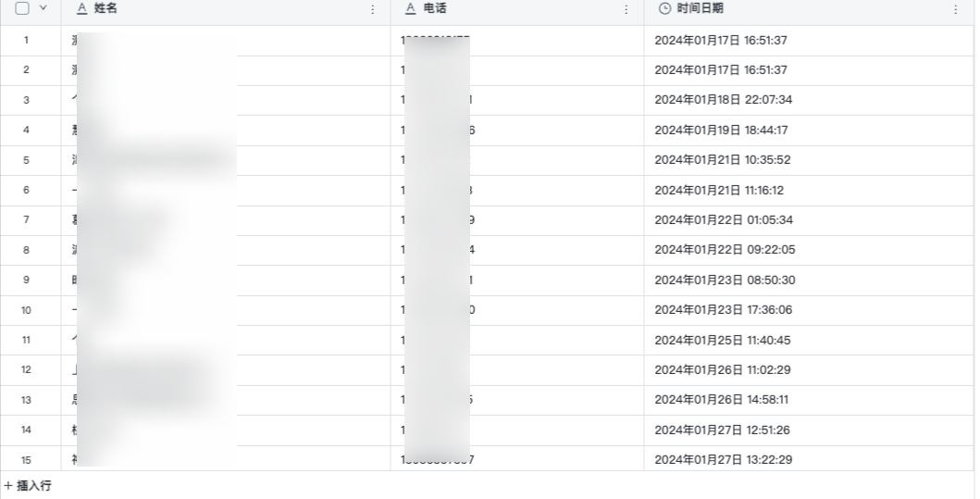Click row number 5

pyautogui.click(x=26, y=160)
